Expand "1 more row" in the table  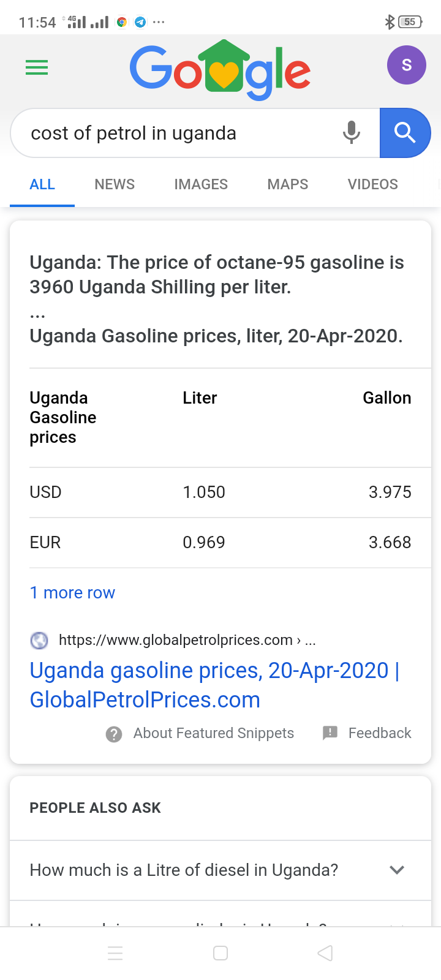pyautogui.click(x=72, y=593)
